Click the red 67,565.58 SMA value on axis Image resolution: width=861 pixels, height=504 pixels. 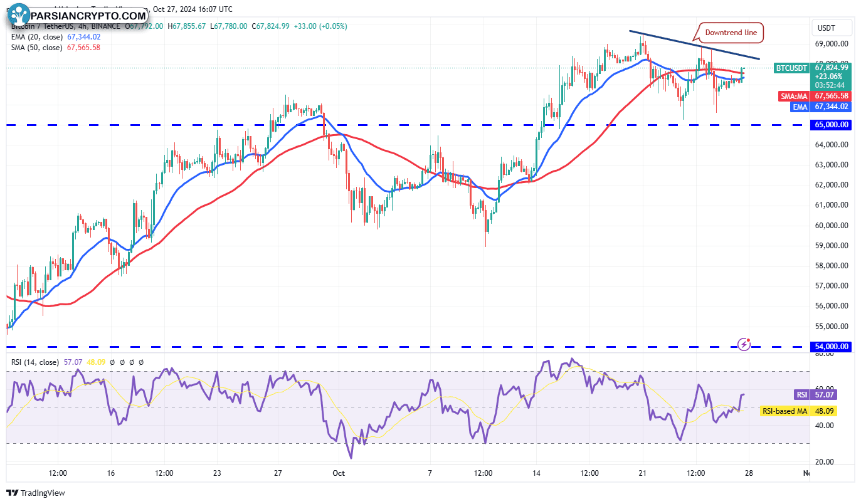pos(832,97)
